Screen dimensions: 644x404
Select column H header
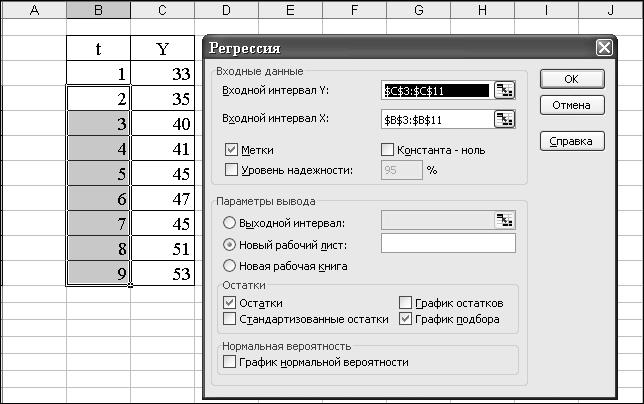click(483, 9)
